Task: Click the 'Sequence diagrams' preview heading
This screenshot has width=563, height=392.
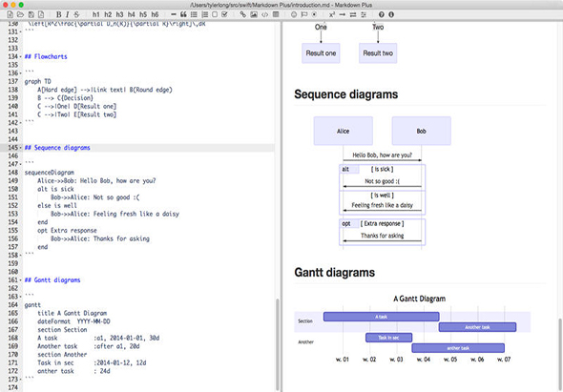Action: pyautogui.click(x=346, y=94)
